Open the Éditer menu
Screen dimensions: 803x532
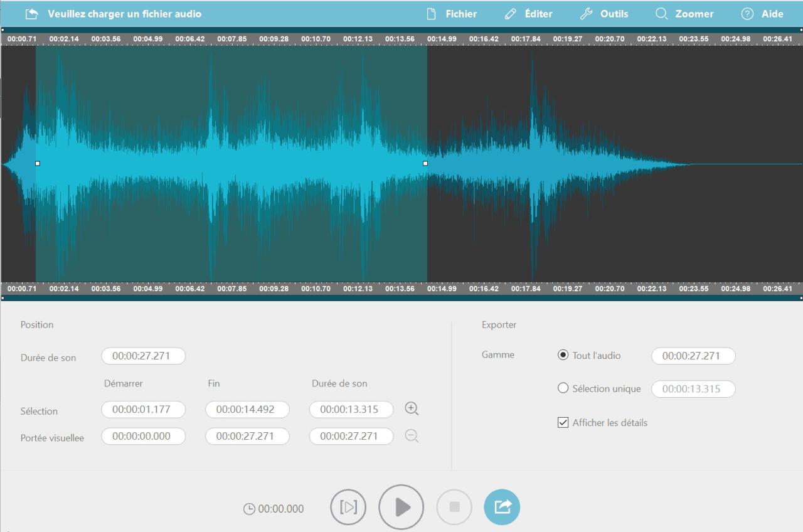pyautogui.click(x=529, y=14)
